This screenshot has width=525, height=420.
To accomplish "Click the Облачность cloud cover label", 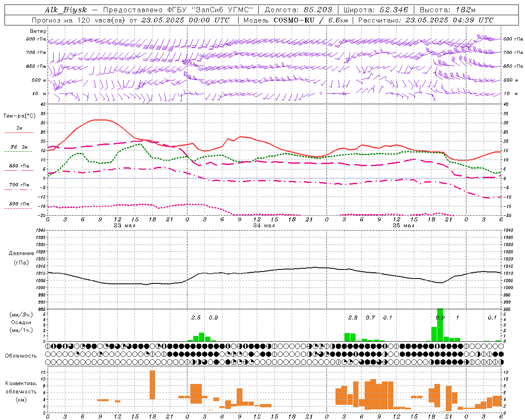I will pyautogui.click(x=21, y=356).
